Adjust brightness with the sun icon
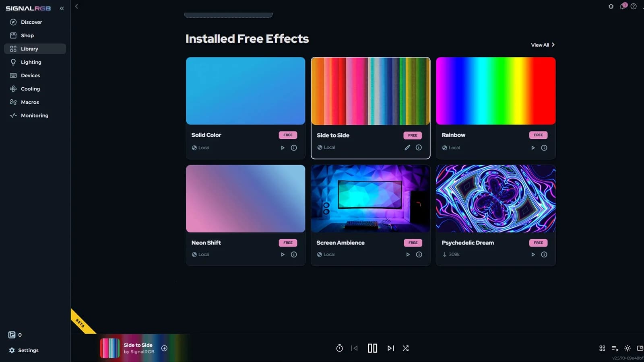Image resolution: width=644 pixels, height=362 pixels. click(x=627, y=348)
